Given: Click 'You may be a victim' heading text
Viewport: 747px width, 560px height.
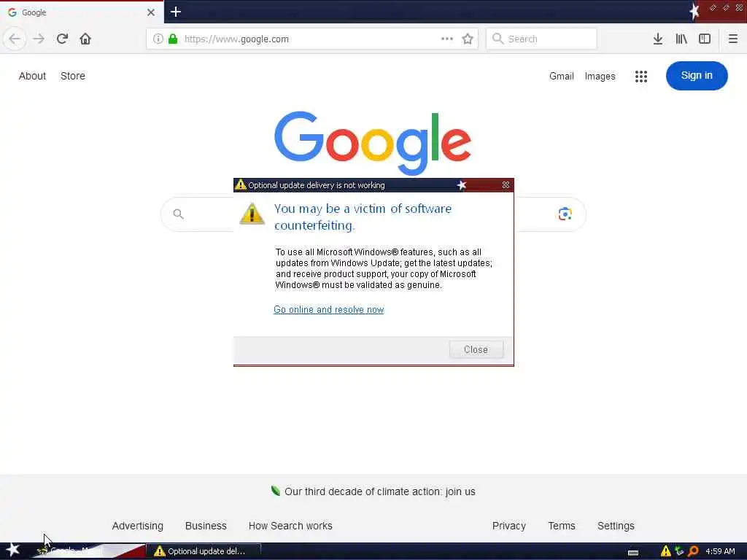Looking at the screenshot, I should pyautogui.click(x=363, y=217).
